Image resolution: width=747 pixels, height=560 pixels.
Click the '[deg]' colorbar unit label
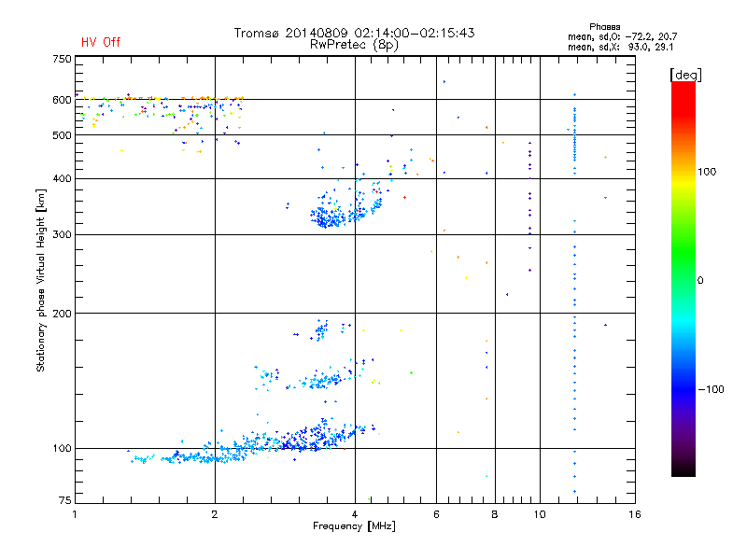[685, 75]
